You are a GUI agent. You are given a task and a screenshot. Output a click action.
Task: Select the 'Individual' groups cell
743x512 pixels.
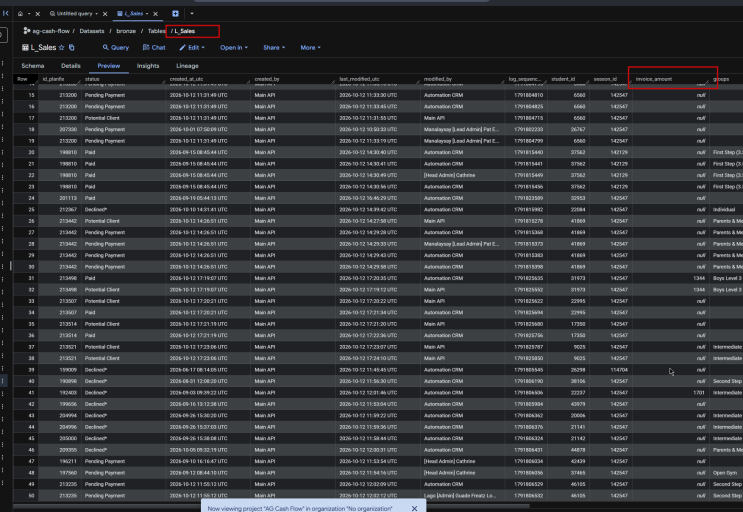click(x=726, y=209)
